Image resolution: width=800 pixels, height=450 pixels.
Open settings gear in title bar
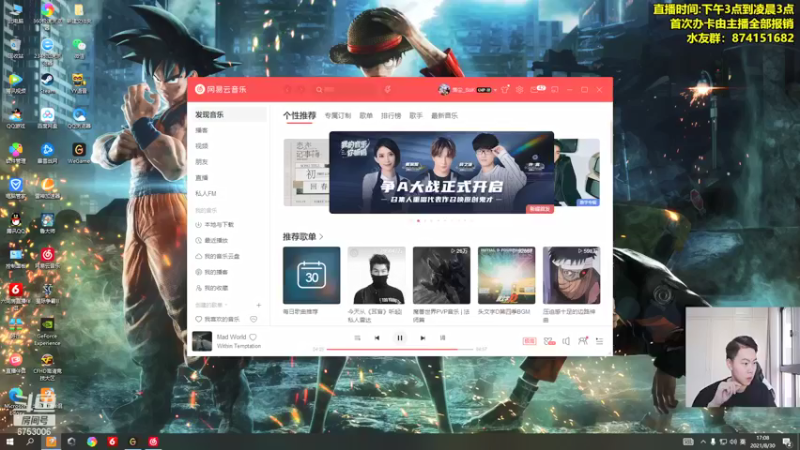click(519, 89)
